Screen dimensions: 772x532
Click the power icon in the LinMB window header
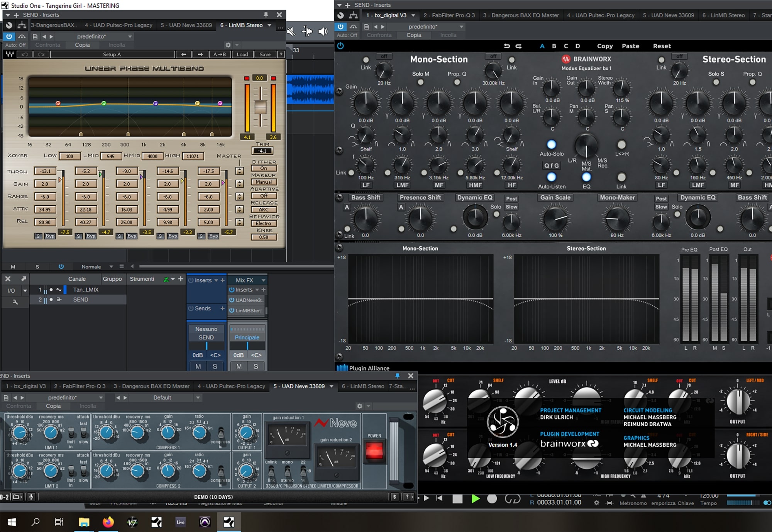click(9, 36)
